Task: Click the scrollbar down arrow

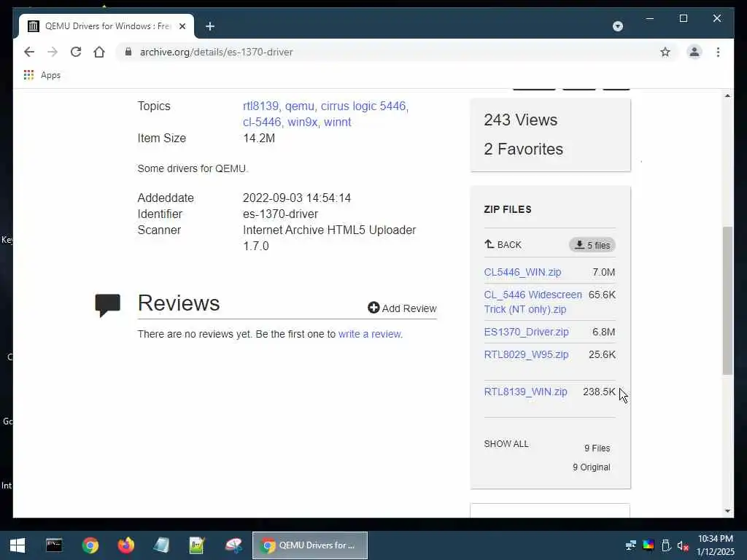Action: coord(727,511)
